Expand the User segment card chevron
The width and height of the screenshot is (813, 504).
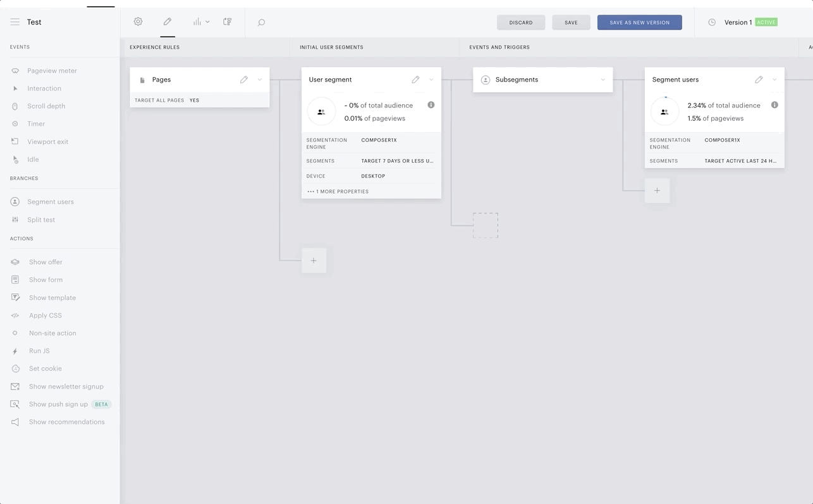(x=431, y=80)
